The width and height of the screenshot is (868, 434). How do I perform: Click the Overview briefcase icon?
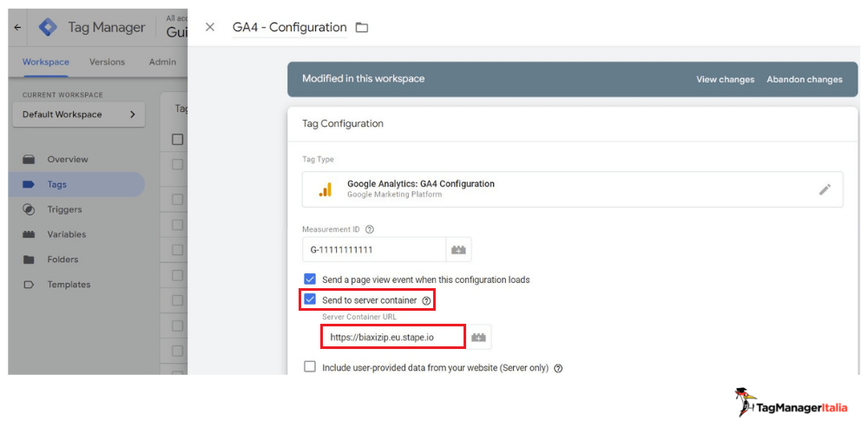[x=29, y=160]
